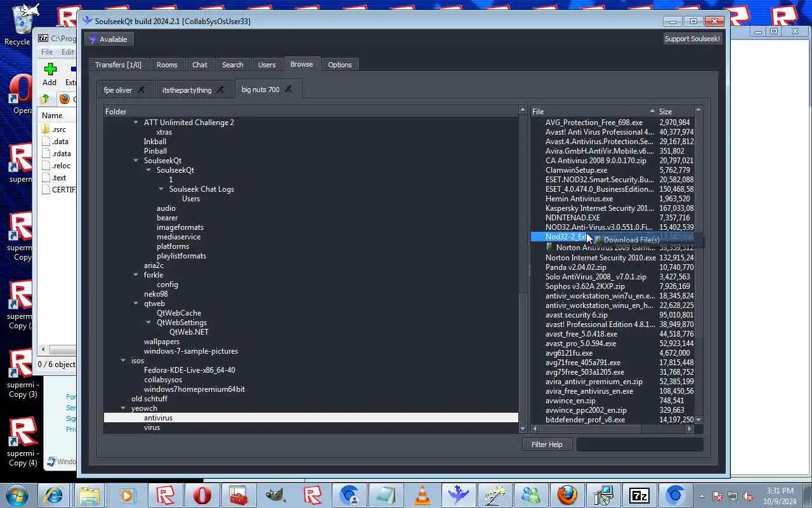
Task: Launch Windows Media Player from taskbar
Action: [128, 495]
